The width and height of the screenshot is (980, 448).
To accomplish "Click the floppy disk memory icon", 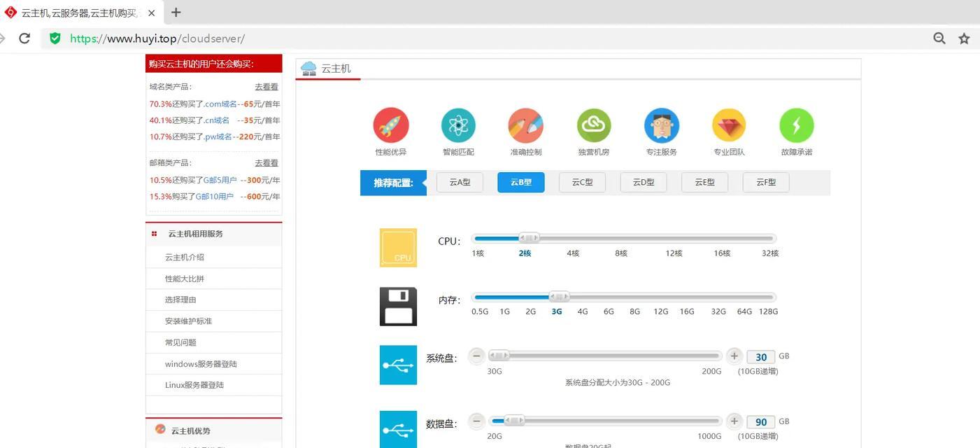I will [398, 307].
